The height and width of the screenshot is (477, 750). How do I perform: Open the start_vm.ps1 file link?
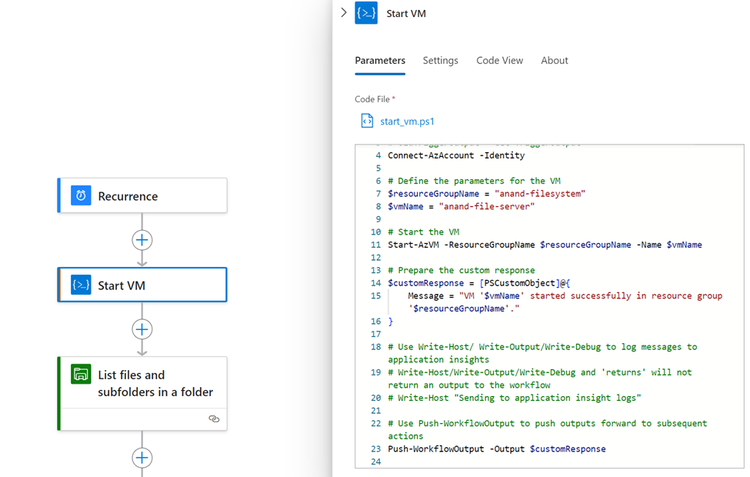click(x=407, y=122)
